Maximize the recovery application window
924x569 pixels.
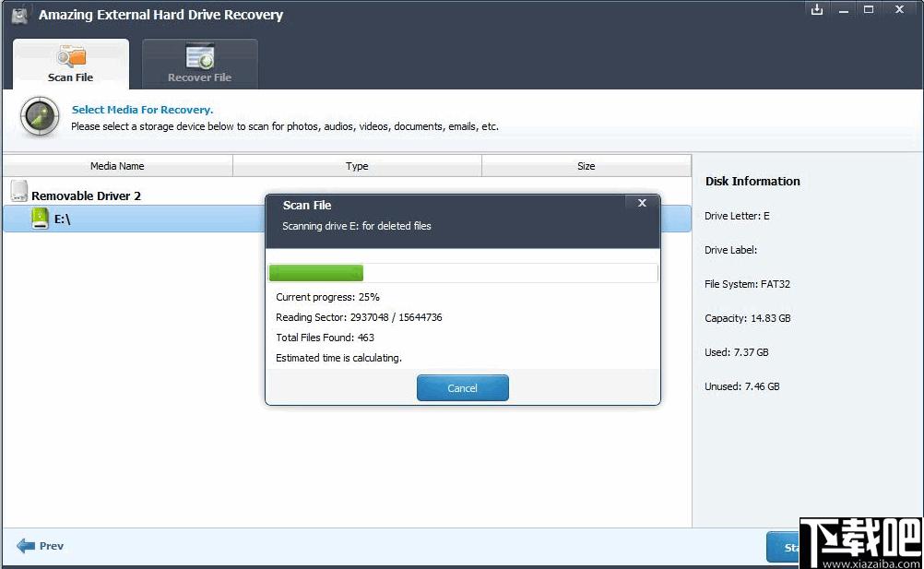869,10
